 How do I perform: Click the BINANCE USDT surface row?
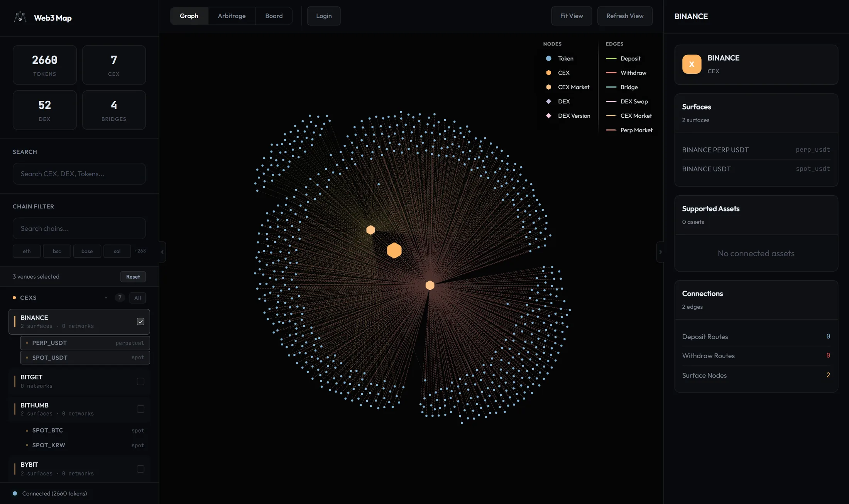[x=756, y=169]
